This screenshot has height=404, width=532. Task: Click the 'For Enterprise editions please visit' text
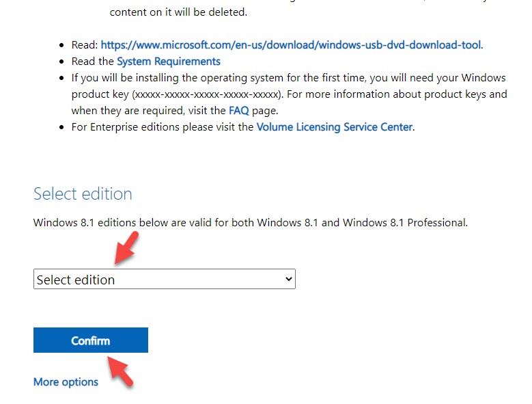[163, 126]
